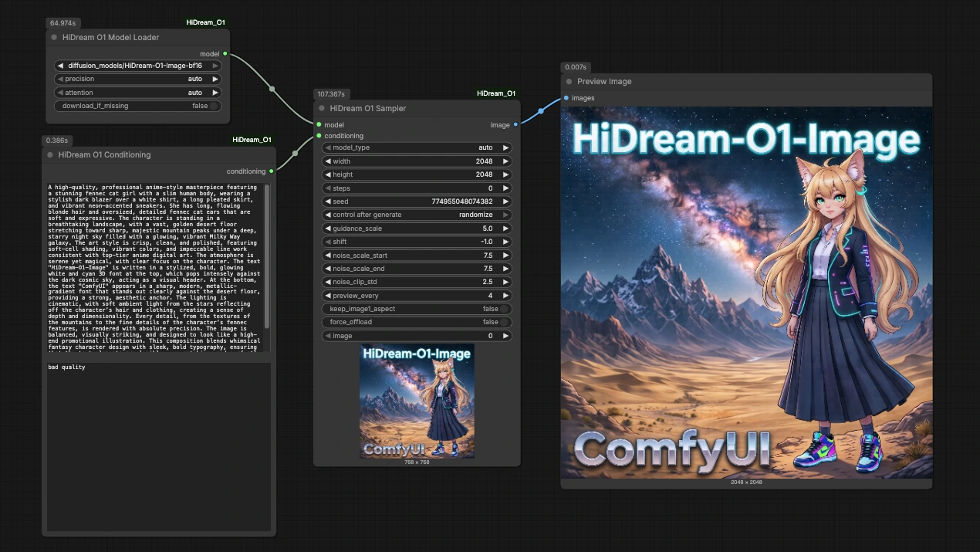Select next model_type option with right arrow
The height and width of the screenshot is (552, 980).
tap(506, 147)
